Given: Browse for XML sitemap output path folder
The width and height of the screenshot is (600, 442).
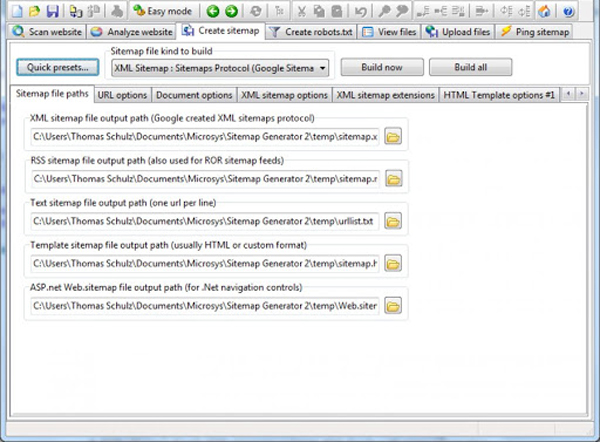Looking at the screenshot, I should [393, 136].
